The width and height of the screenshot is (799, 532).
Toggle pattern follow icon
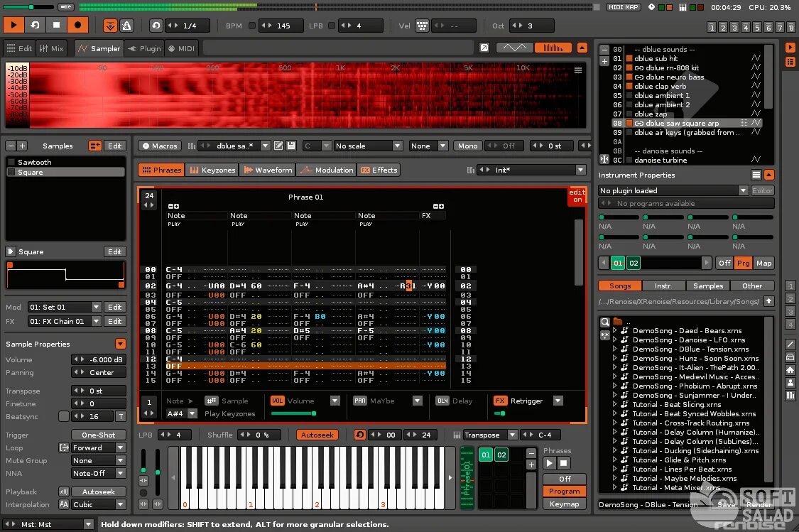pyautogui.click(x=110, y=26)
